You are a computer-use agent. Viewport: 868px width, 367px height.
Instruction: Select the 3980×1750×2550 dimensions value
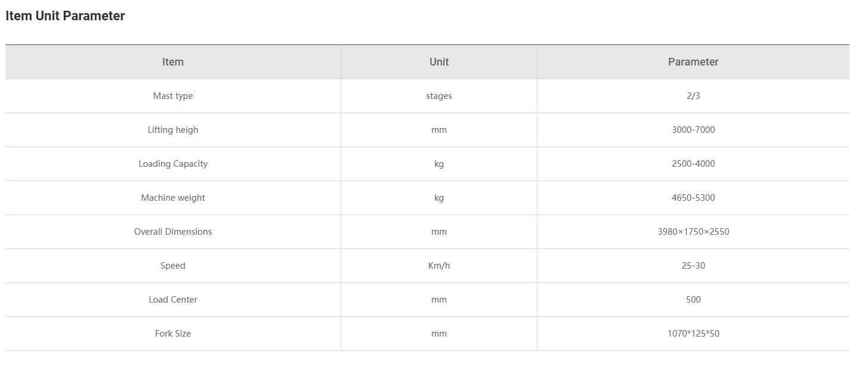[693, 232]
